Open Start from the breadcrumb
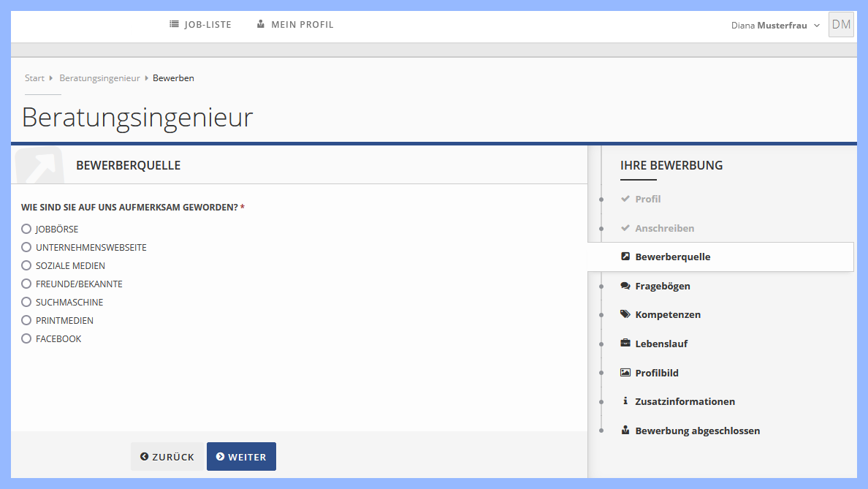Image resolution: width=868 pixels, height=489 pixels. pyautogui.click(x=34, y=77)
